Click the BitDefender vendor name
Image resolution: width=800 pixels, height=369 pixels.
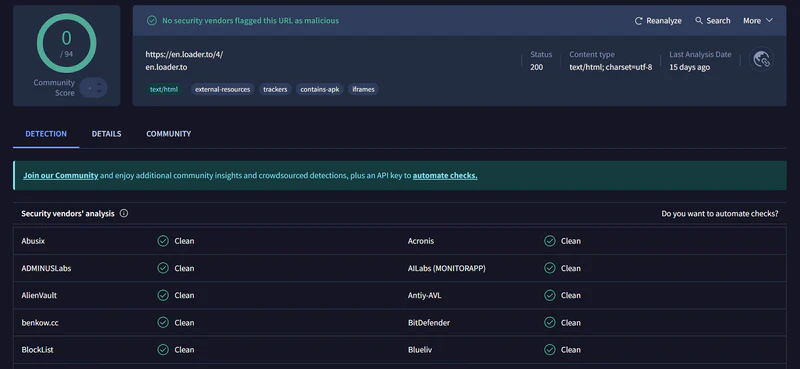[x=429, y=323]
